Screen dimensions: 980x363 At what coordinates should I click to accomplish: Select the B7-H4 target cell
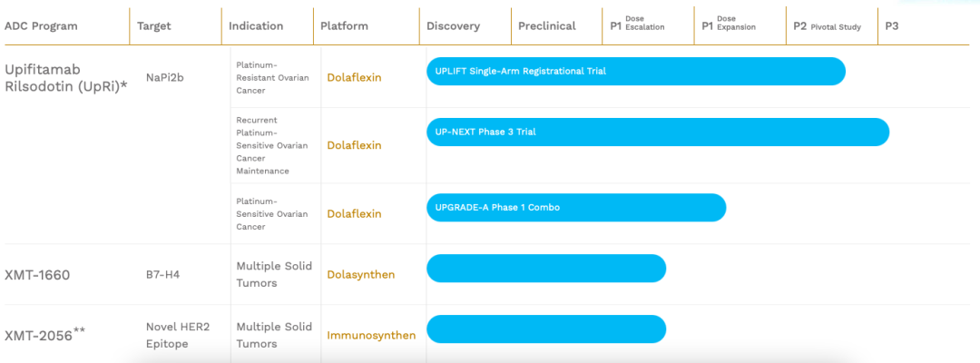click(x=164, y=274)
